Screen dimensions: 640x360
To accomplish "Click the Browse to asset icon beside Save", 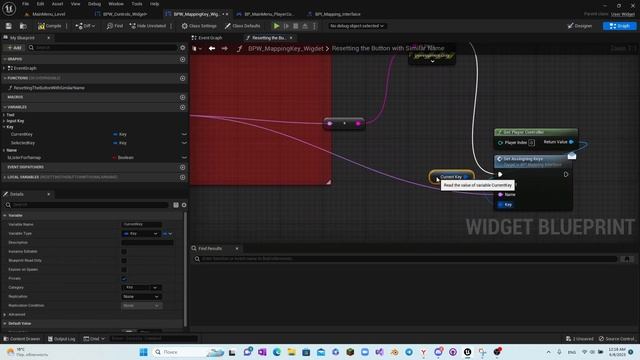I will (23, 26).
